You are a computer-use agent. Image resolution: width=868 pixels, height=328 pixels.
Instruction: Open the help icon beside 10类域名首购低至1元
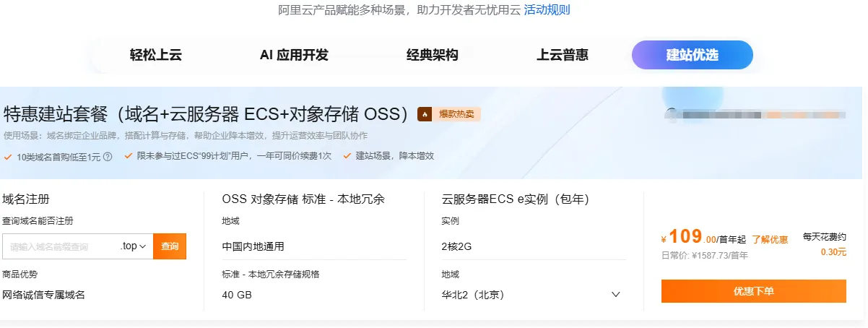[108, 156]
